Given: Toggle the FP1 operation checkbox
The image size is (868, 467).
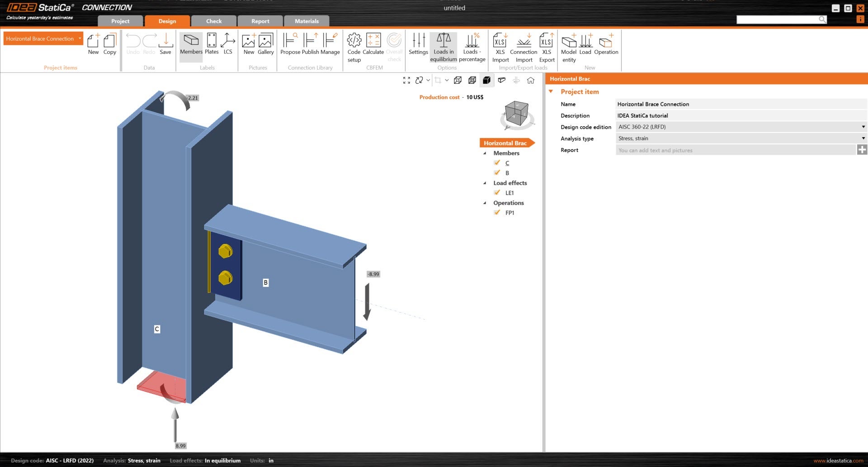Looking at the screenshot, I should tap(497, 213).
